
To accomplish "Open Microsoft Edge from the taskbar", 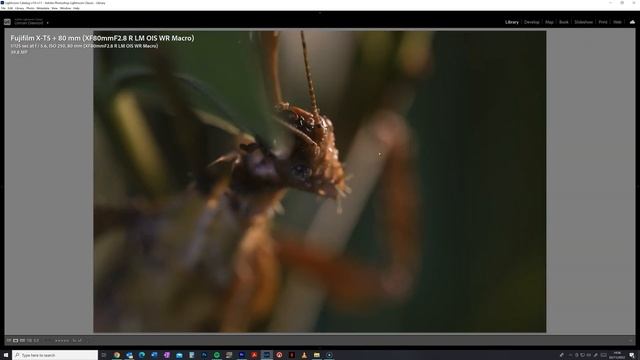I will tap(142, 355).
